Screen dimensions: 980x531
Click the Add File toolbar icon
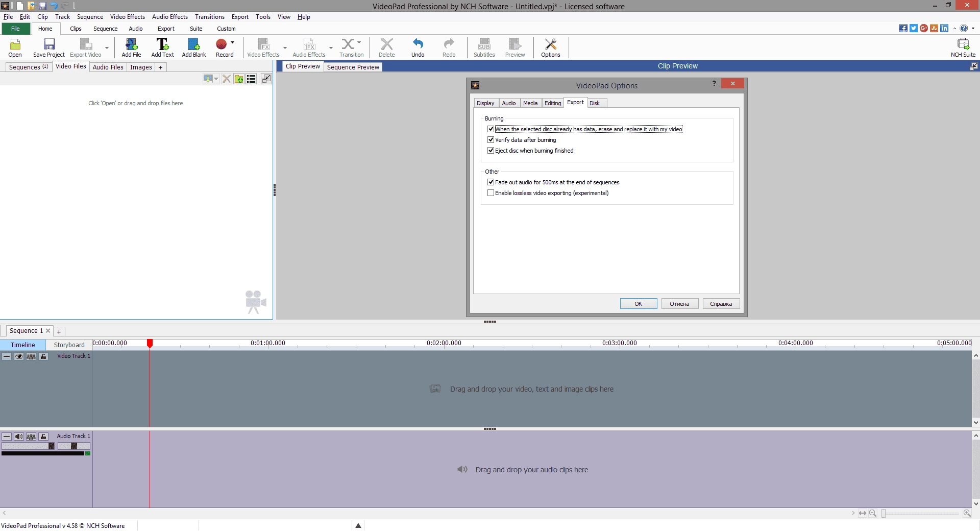(131, 44)
